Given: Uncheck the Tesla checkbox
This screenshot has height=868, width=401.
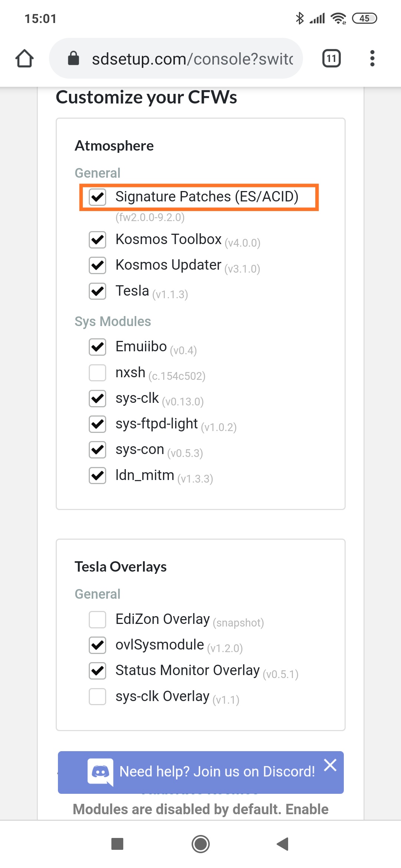Looking at the screenshot, I should coord(98,291).
